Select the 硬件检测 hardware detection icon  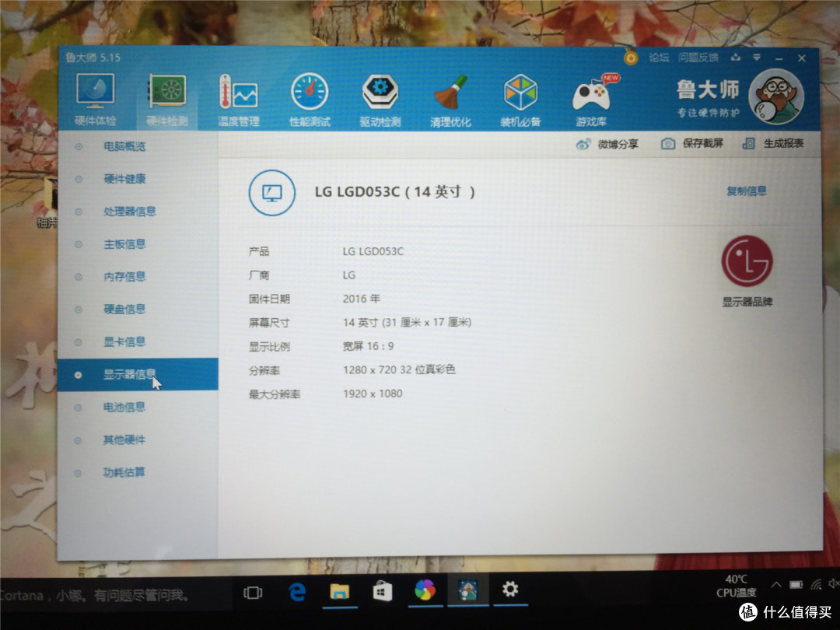167,100
